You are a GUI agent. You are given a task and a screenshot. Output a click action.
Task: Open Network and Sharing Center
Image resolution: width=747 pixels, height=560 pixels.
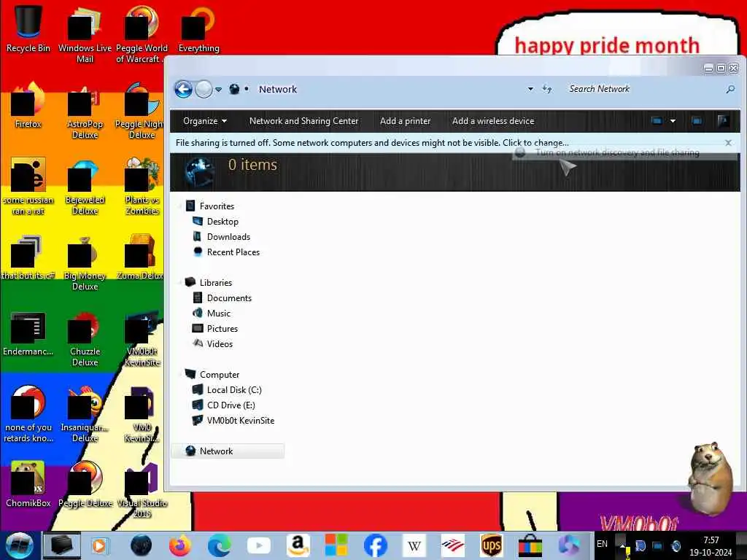[x=304, y=121]
